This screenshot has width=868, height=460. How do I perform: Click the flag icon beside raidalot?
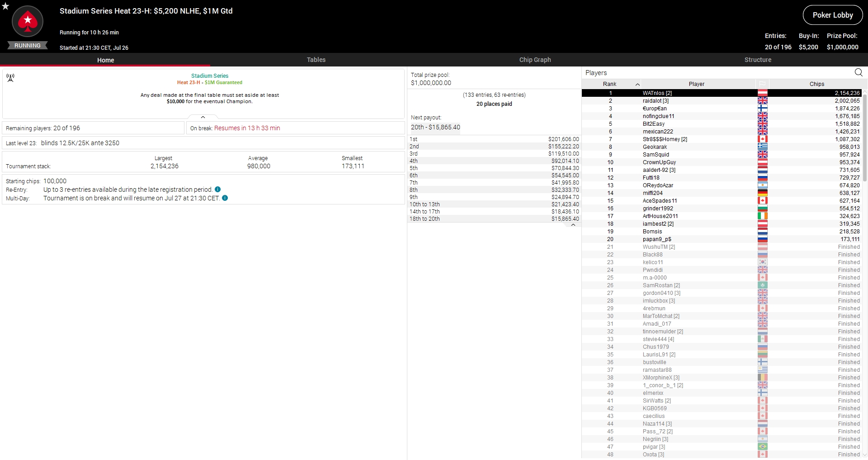click(762, 101)
